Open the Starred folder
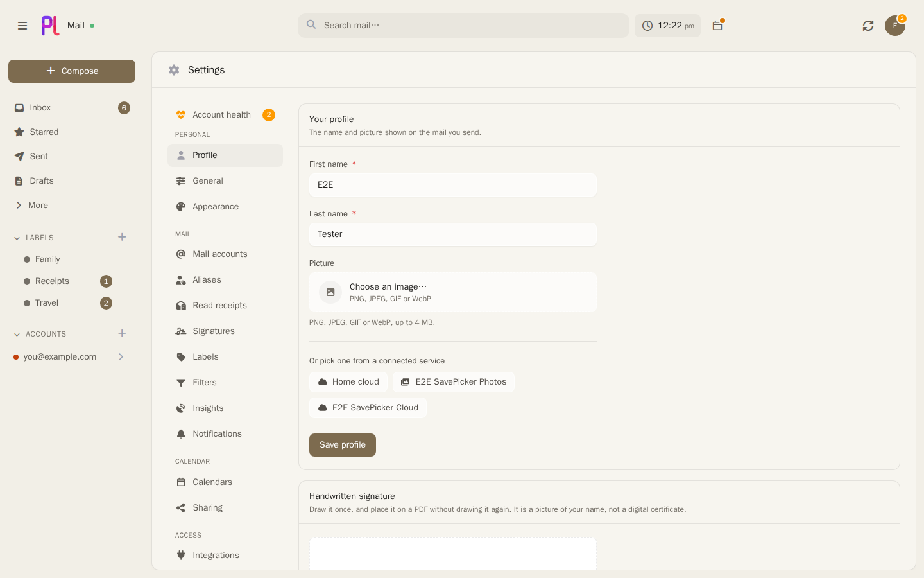This screenshot has height=578, width=924. coord(72,132)
